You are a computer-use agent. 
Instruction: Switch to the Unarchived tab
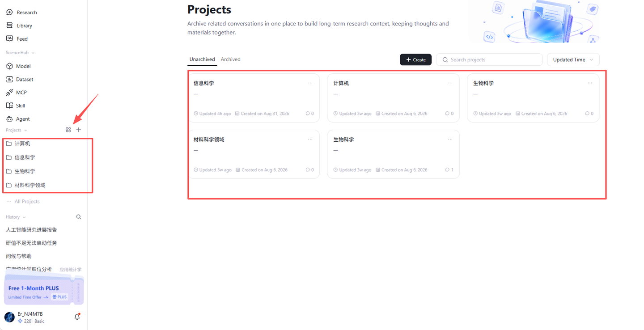pyautogui.click(x=202, y=59)
